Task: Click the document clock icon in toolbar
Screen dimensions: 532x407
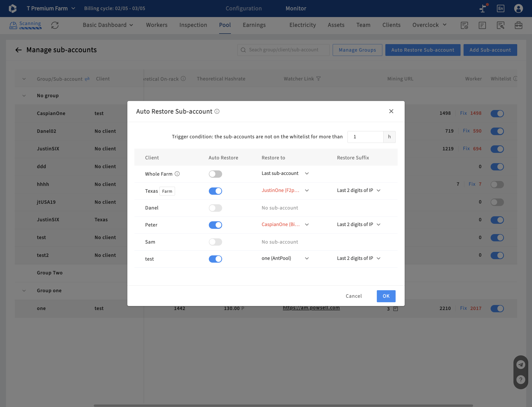Action: click(464, 25)
